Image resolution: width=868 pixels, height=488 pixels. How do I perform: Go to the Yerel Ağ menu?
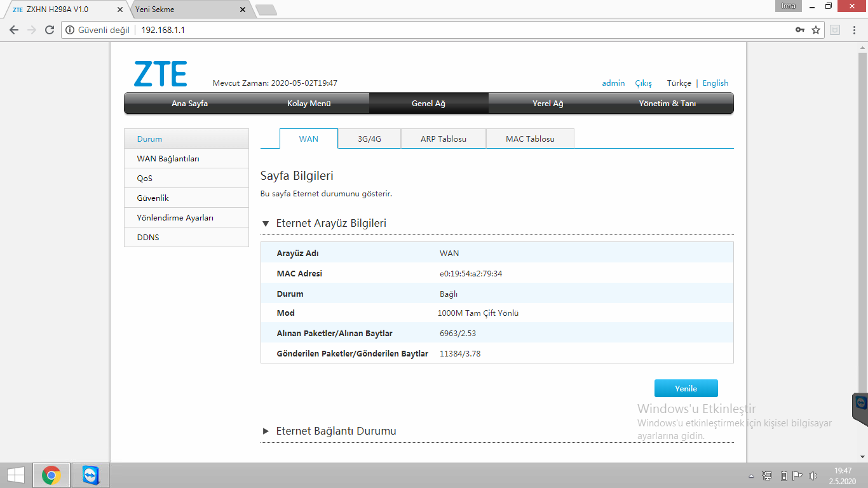[548, 104]
